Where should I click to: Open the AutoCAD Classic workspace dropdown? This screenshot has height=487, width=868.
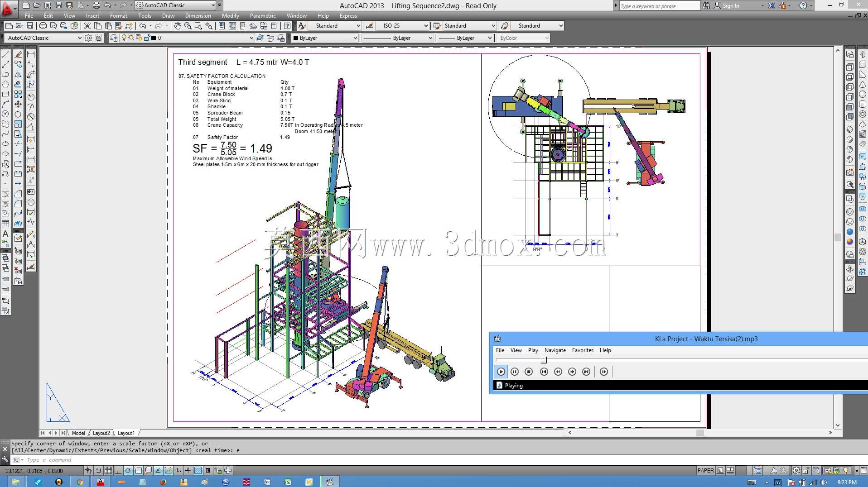click(x=44, y=38)
